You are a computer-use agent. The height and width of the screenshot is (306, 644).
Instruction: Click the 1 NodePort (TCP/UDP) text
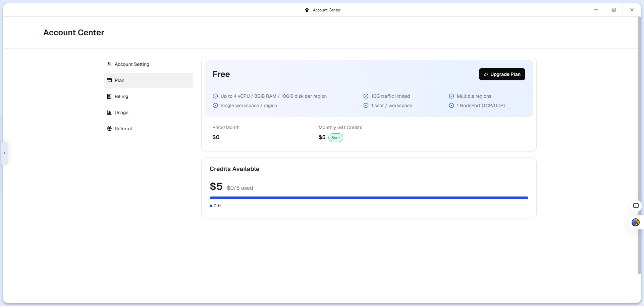[481, 105]
